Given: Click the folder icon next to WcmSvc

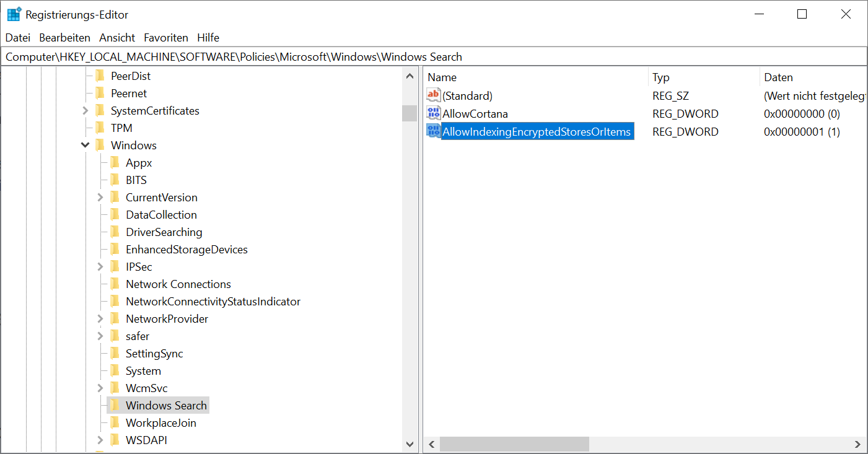Looking at the screenshot, I should pos(115,388).
